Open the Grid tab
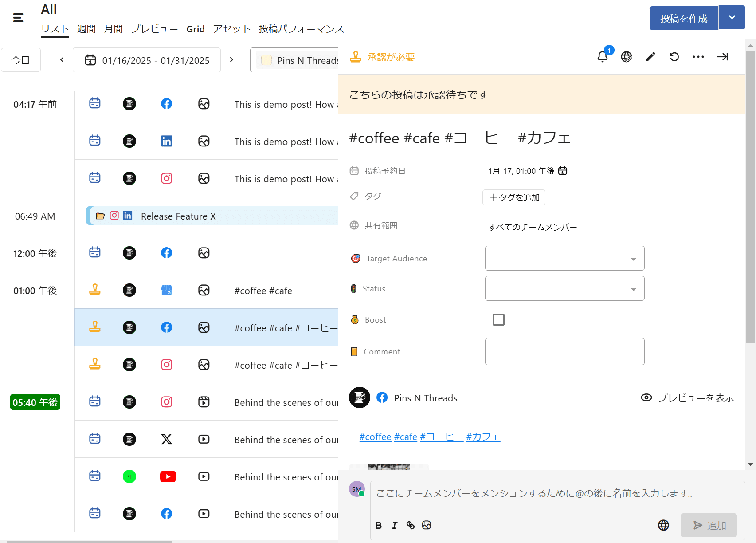The width and height of the screenshot is (756, 543). (196, 29)
